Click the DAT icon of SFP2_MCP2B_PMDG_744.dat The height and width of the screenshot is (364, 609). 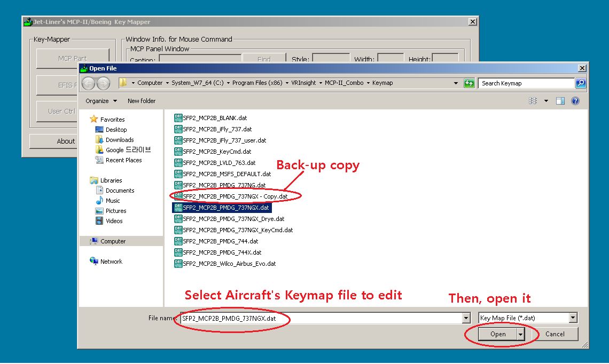pos(178,241)
